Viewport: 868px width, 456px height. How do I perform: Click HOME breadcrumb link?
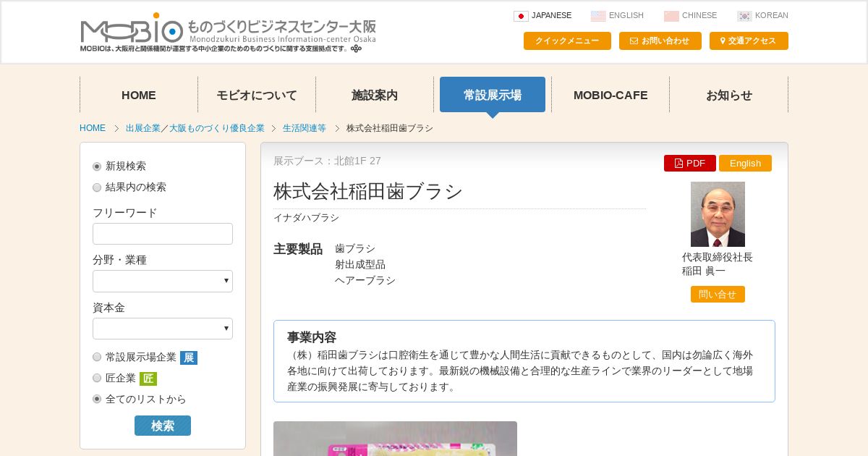point(93,128)
